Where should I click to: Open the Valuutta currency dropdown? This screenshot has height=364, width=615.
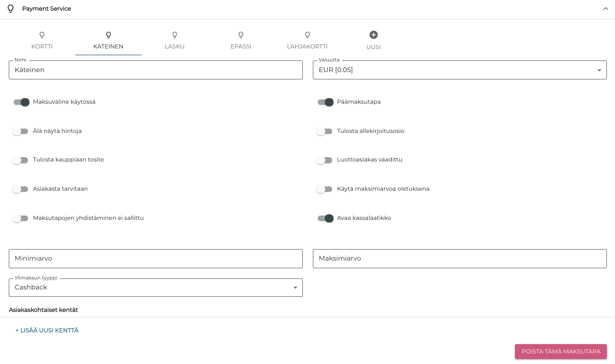[459, 70]
